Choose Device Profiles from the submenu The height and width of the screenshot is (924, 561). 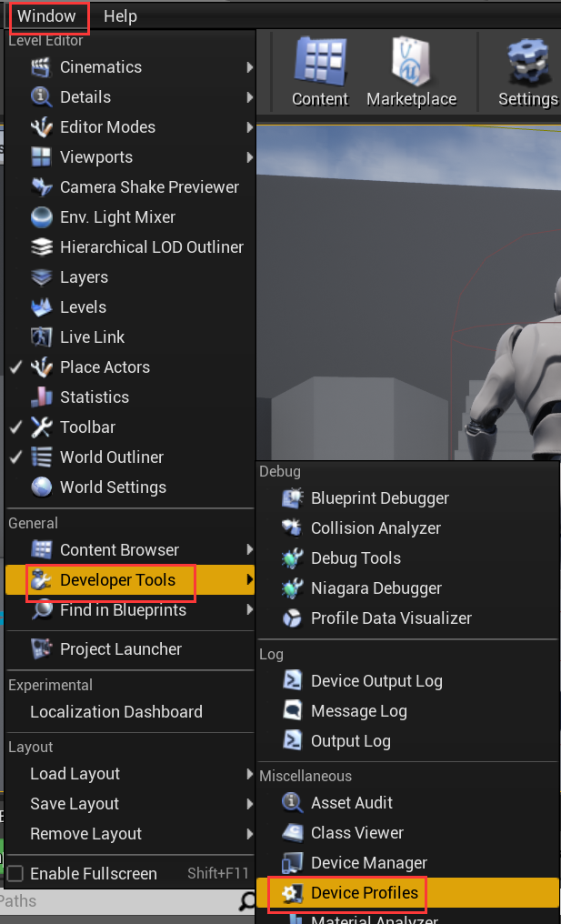click(407, 893)
